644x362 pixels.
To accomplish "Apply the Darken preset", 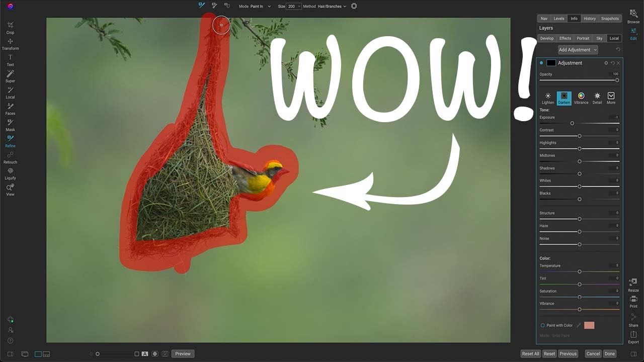I will pyautogui.click(x=564, y=98).
